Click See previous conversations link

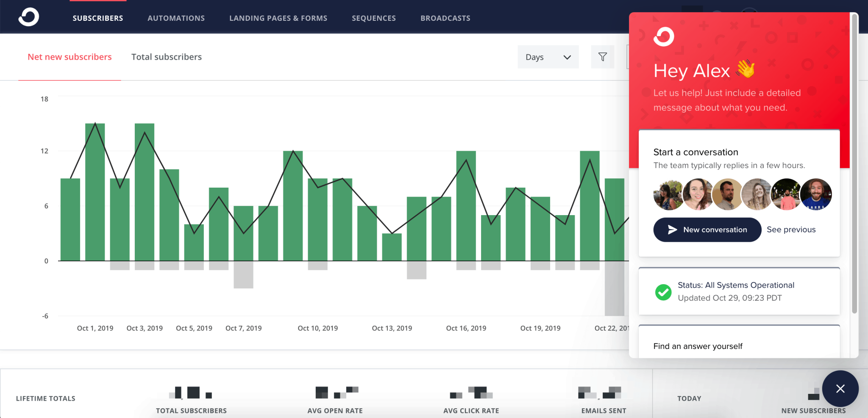coord(791,230)
